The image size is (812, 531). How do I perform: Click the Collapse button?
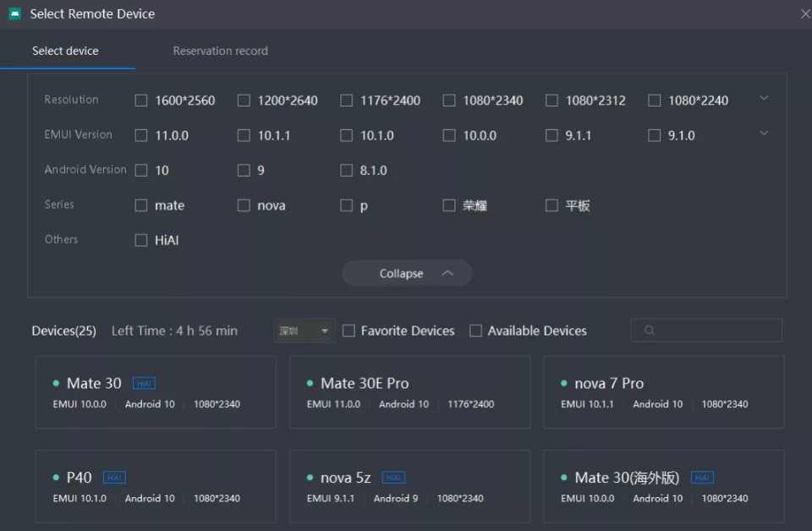(x=407, y=273)
